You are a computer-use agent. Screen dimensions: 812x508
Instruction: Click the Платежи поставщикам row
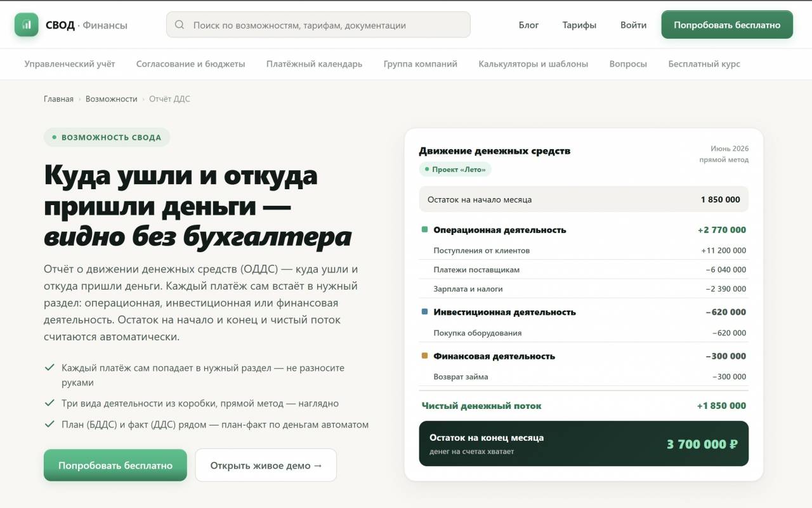584,269
